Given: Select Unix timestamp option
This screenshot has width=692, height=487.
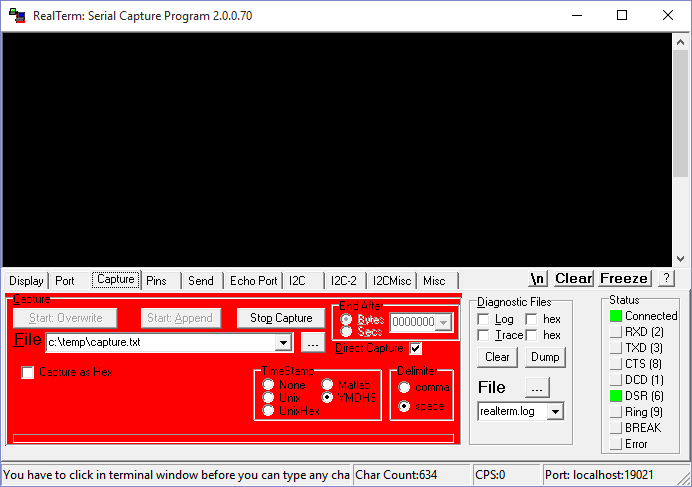Looking at the screenshot, I should pos(268,397).
